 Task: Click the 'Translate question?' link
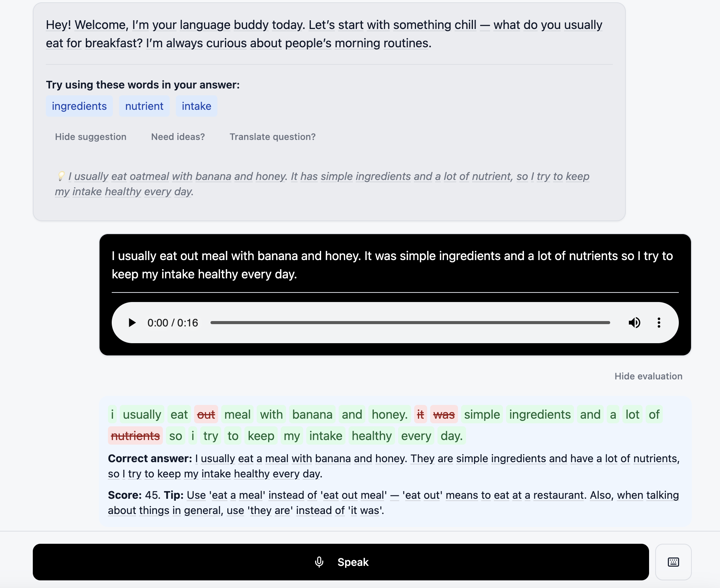(x=272, y=137)
